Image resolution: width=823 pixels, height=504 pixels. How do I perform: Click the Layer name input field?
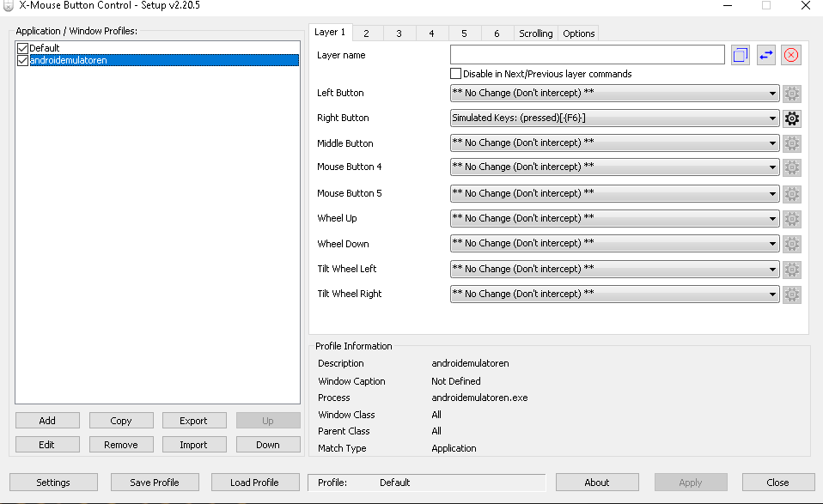(588, 55)
